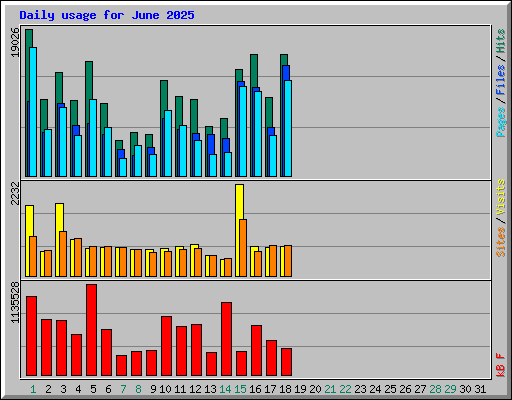Click day 1 on the date axis
This screenshot has width=512, height=400.
click(33, 389)
